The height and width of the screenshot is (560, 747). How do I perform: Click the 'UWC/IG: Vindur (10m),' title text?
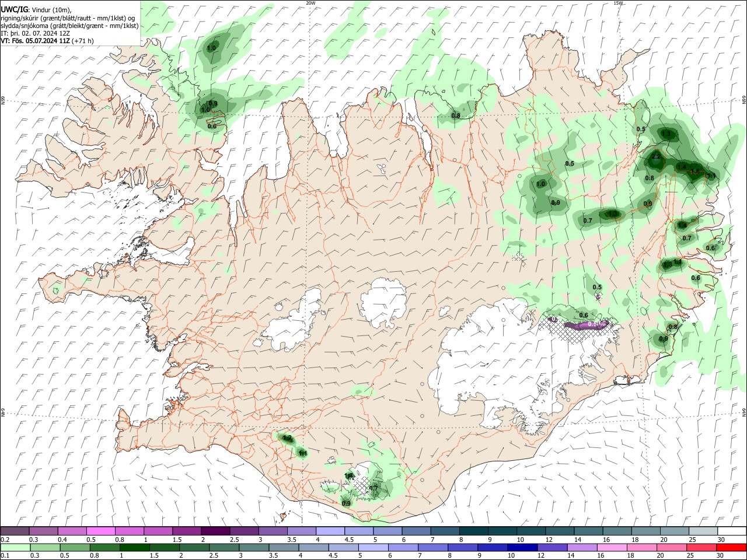click(x=36, y=9)
